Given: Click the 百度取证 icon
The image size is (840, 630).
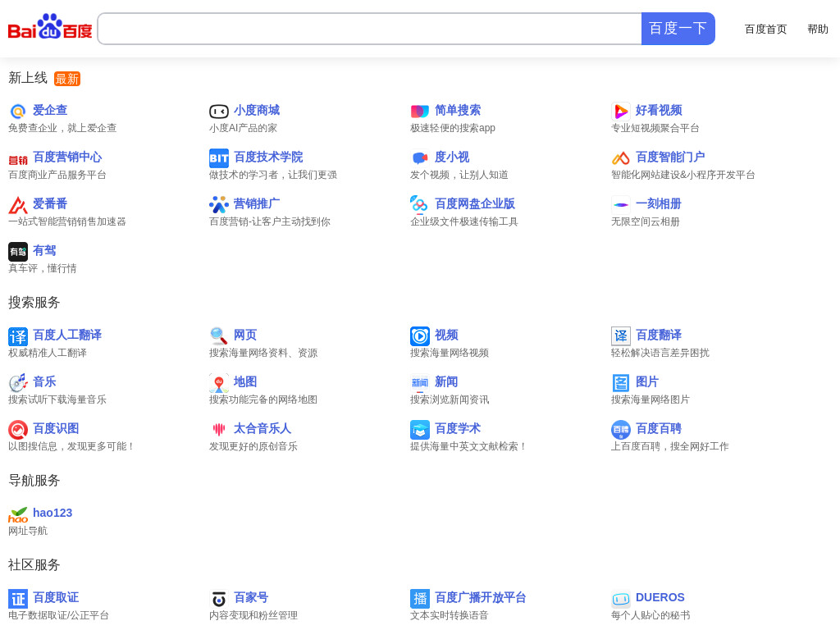Looking at the screenshot, I should coord(18,599).
